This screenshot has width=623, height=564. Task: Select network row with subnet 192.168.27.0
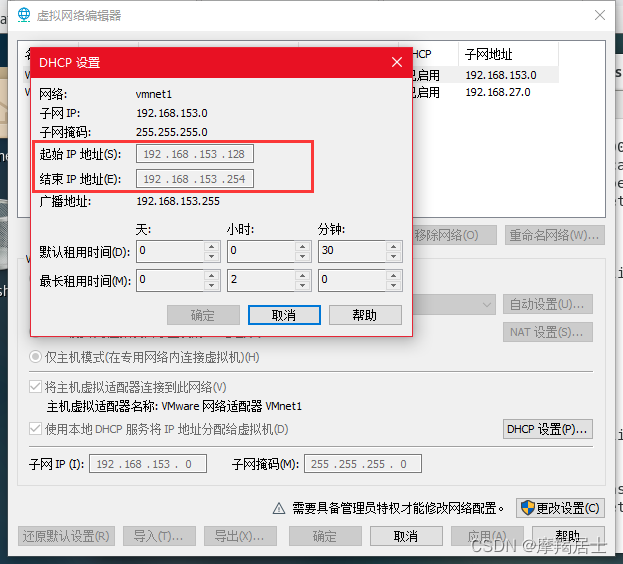click(x=486, y=92)
